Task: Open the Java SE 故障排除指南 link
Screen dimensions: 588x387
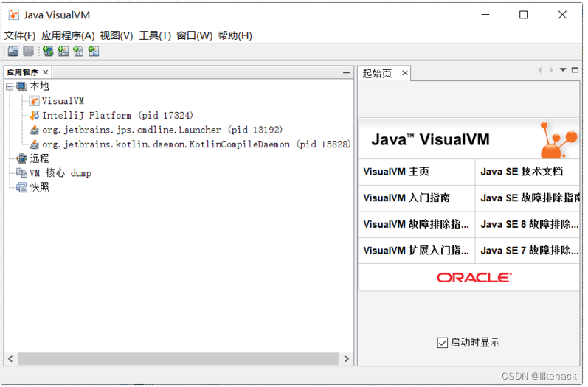Action: coord(530,198)
